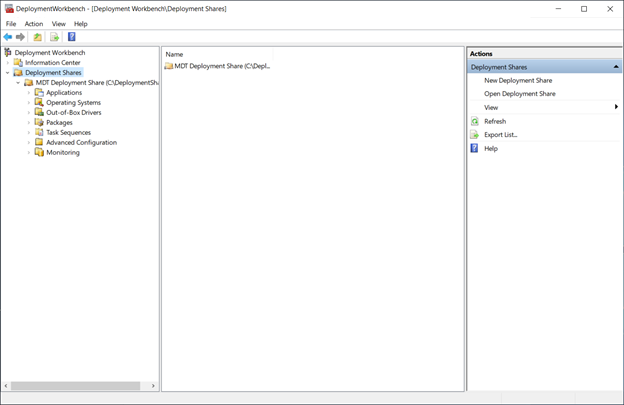Screen dimensions: 624x405
Task: Click the Name column header
Action: (217, 54)
